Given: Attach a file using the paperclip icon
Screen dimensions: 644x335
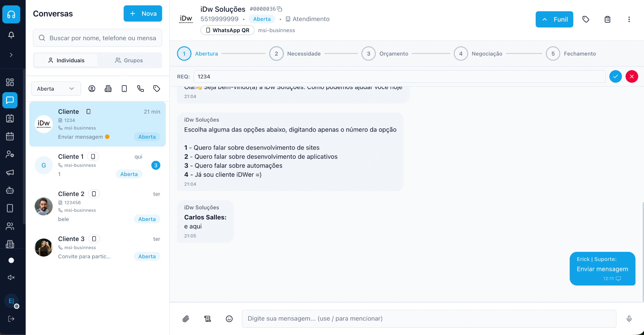Looking at the screenshot, I should [x=186, y=319].
